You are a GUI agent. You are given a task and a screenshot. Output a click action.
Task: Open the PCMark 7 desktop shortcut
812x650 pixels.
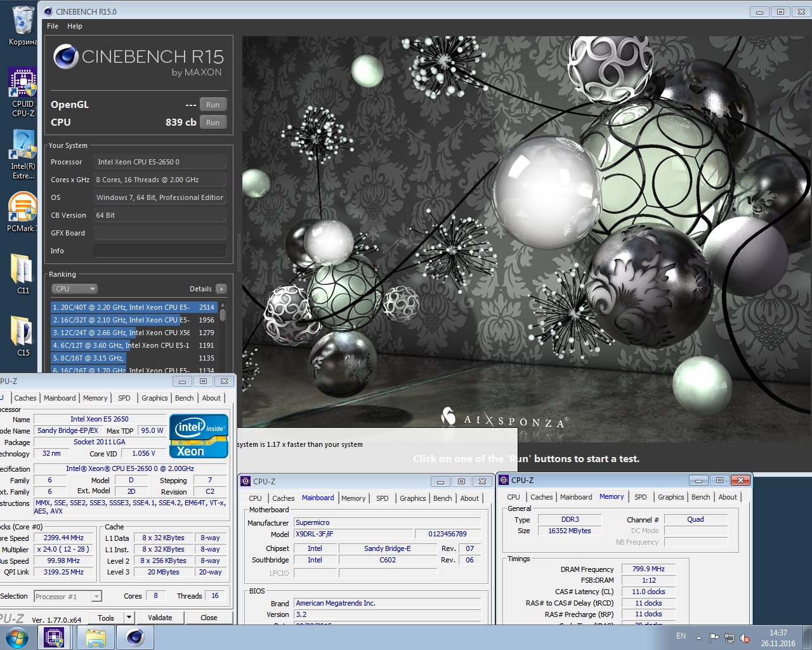pos(23,212)
